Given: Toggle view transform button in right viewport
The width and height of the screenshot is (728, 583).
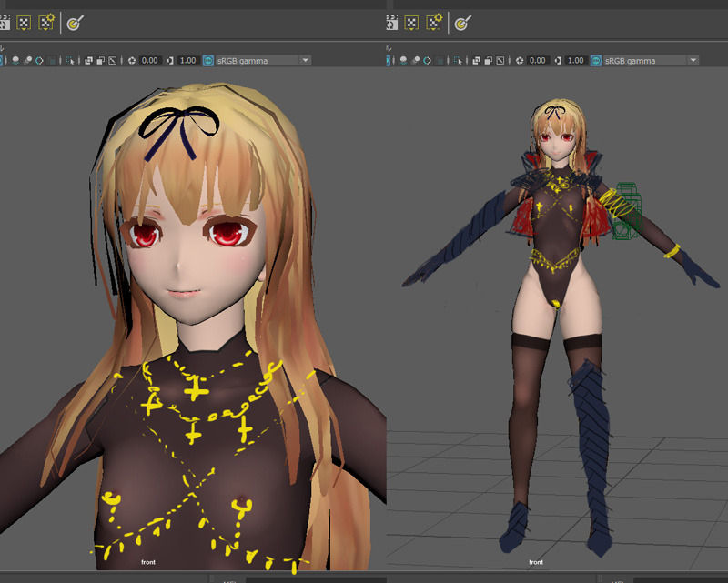Looking at the screenshot, I should pos(596,60).
